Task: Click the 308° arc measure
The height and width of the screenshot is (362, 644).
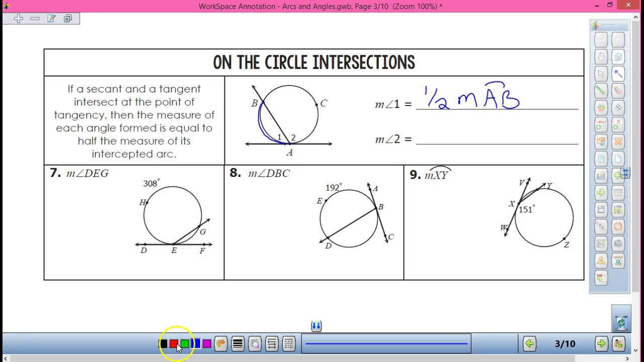Action: 151,184
